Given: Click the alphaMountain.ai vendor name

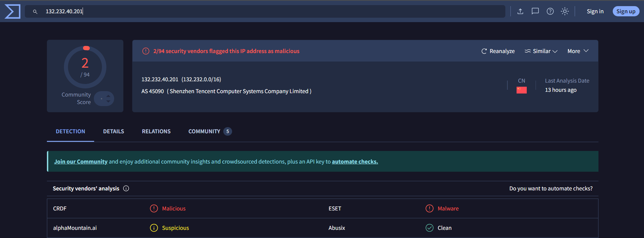Looking at the screenshot, I should (x=75, y=228).
